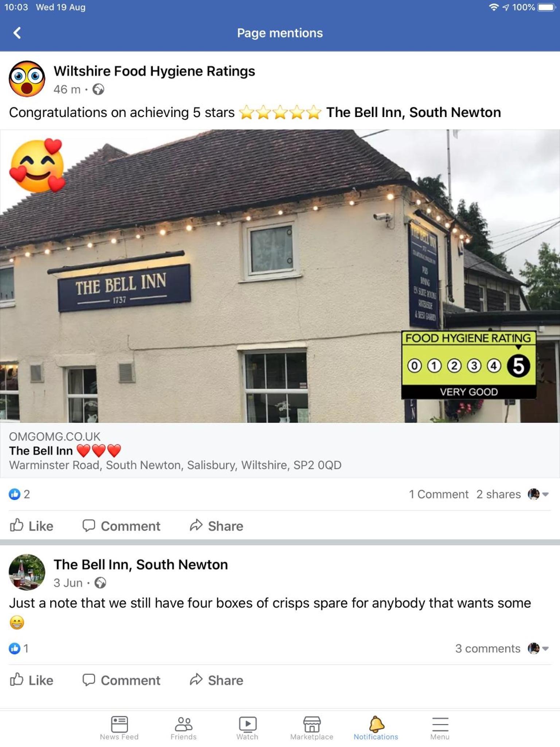Open The Bell Inn profile picture
560x747 pixels.
pos(27,572)
